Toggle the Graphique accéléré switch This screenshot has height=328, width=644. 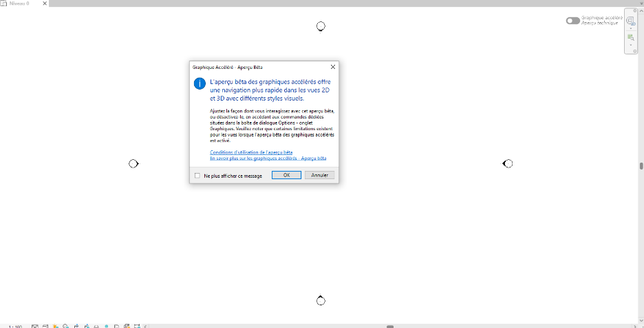(572, 21)
